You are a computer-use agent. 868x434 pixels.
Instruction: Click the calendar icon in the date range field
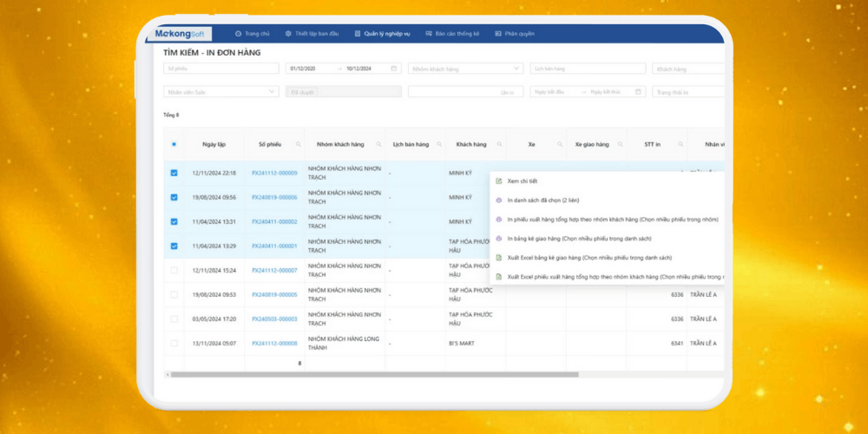pos(393,69)
